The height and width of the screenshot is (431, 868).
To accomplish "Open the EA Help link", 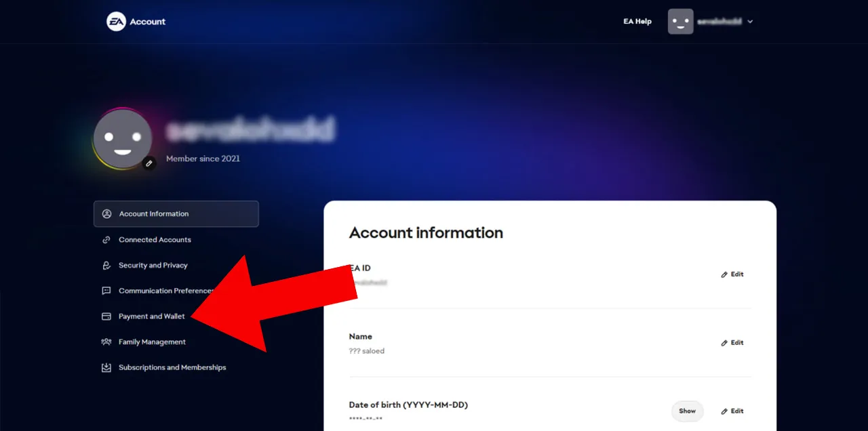I will tap(637, 22).
